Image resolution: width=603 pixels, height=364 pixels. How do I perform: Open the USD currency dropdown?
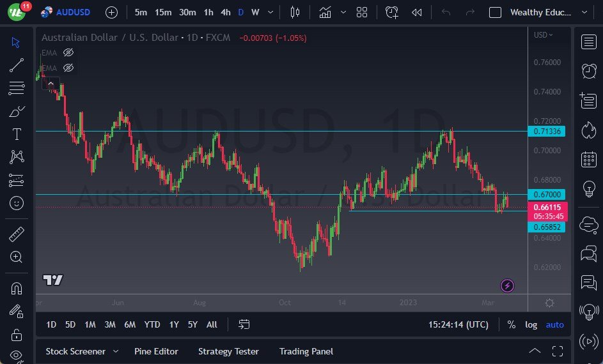pyautogui.click(x=543, y=35)
